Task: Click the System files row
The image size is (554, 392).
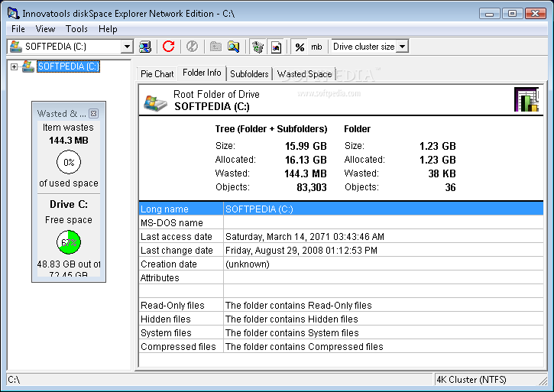Action: coord(341,332)
